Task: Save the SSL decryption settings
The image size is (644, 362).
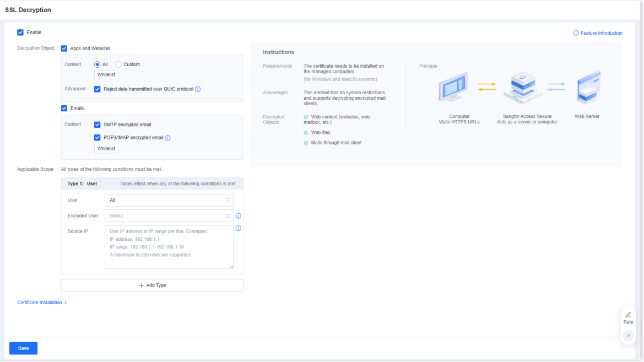Action: pyautogui.click(x=23, y=348)
